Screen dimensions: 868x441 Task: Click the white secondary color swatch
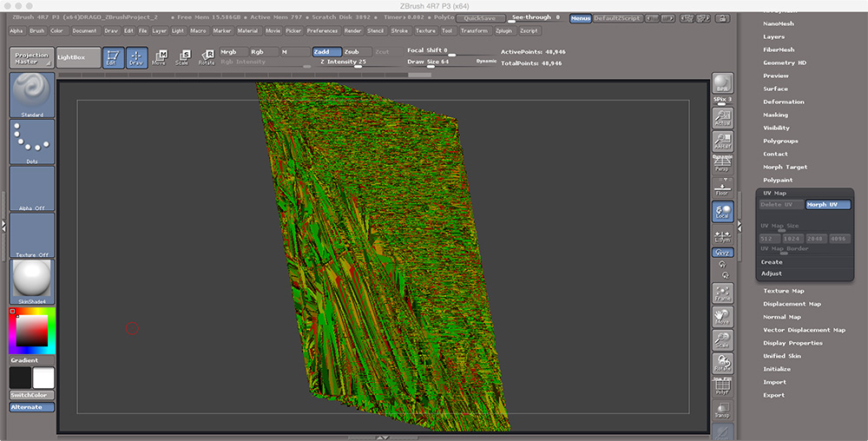[43, 378]
